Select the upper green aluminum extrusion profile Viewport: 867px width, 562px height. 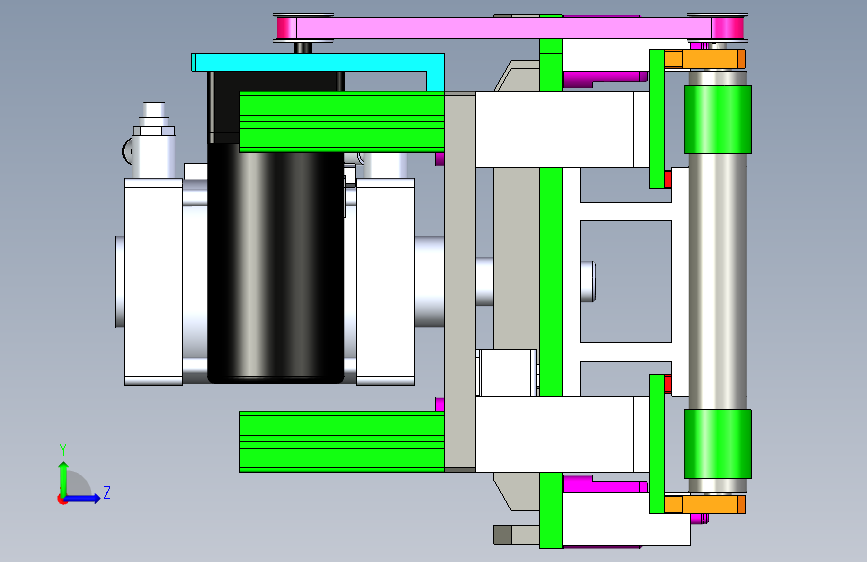click(x=342, y=122)
